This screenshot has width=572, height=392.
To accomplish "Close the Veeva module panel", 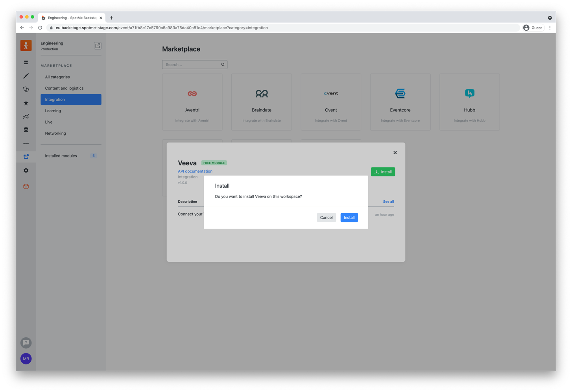I will coord(395,153).
